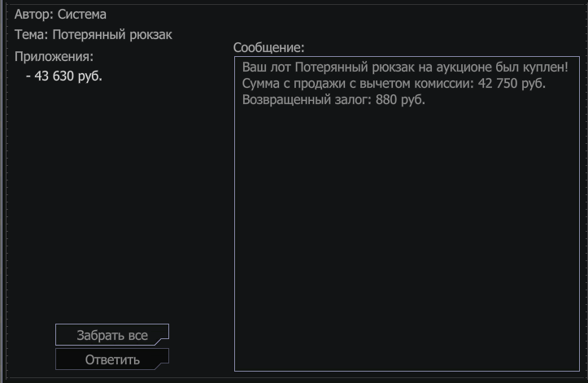
Task: Click "Потерянный рюкзак" inside the message body
Action: coord(355,67)
